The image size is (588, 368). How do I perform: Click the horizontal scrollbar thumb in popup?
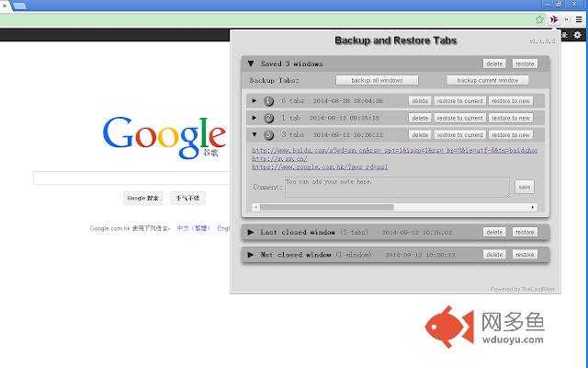pyautogui.click(x=327, y=207)
